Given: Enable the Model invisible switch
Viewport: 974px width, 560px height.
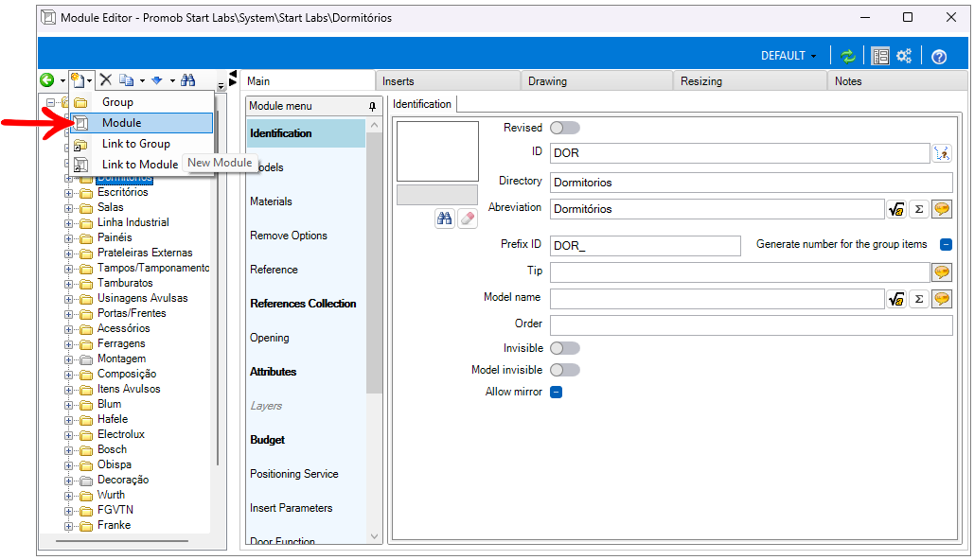Looking at the screenshot, I should (565, 370).
